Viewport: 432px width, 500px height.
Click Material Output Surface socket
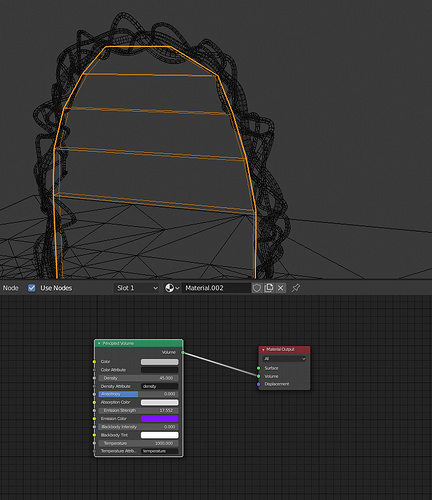(258, 368)
